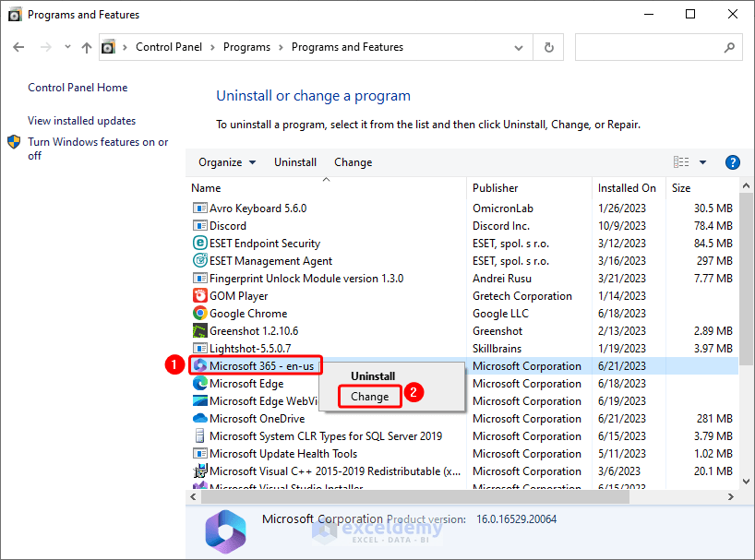This screenshot has width=755, height=560.
Task: Open View installed updates
Action: click(82, 120)
